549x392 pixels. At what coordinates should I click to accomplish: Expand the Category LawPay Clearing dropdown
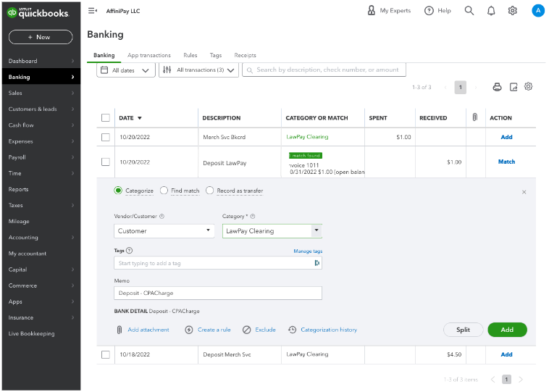pyautogui.click(x=316, y=231)
